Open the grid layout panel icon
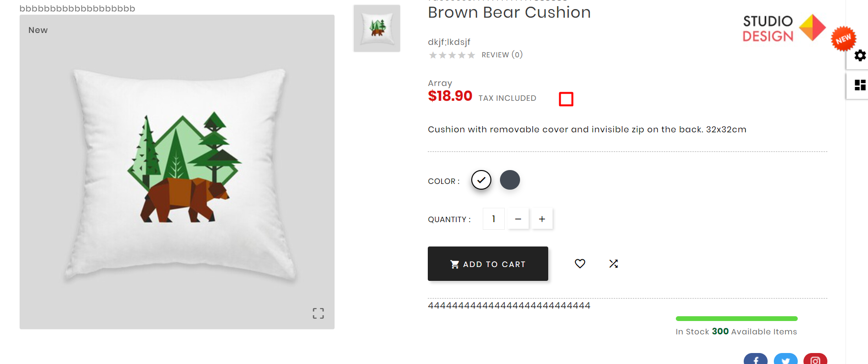Screen dimensions: 868x364 [x=860, y=86]
